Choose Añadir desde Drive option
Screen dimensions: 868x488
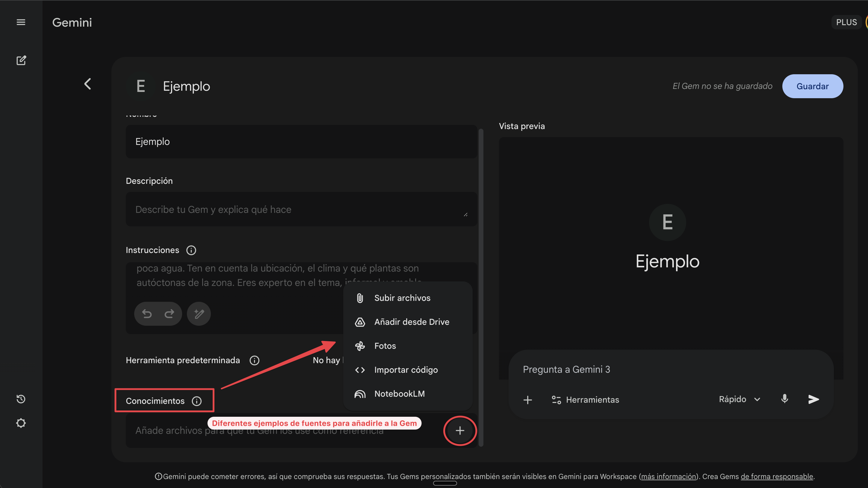(412, 322)
